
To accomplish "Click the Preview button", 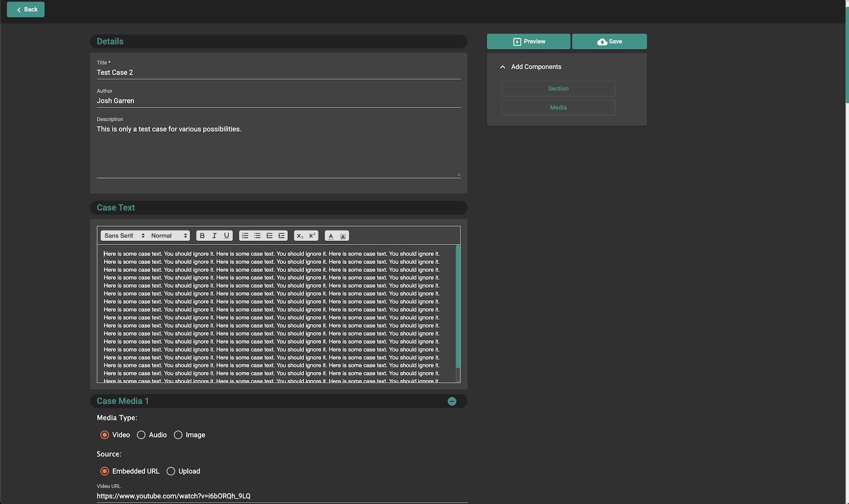I will pyautogui.click(x=528, y=42).
